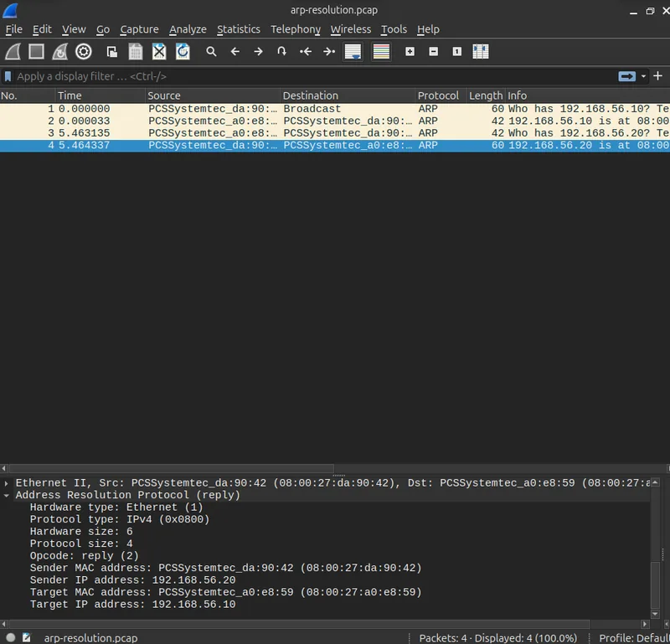Sort by the No. column header
The height and width of the screenshot is (644, 670).
click(x=28, y=95)
